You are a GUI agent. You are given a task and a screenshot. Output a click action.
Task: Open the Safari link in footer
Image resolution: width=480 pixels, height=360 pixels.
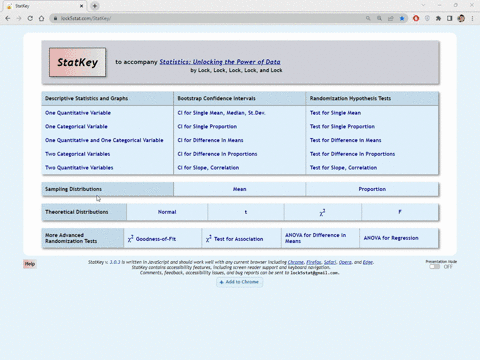pos(330,262)
